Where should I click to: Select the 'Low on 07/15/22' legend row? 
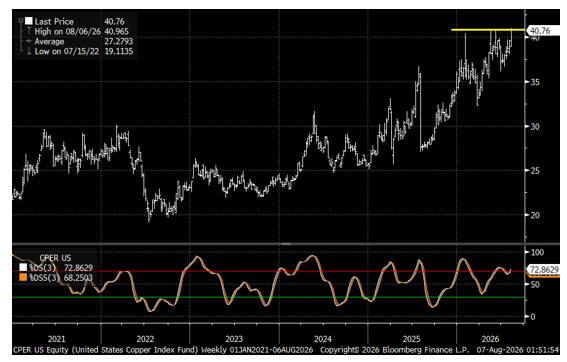[x=67, y=51]
